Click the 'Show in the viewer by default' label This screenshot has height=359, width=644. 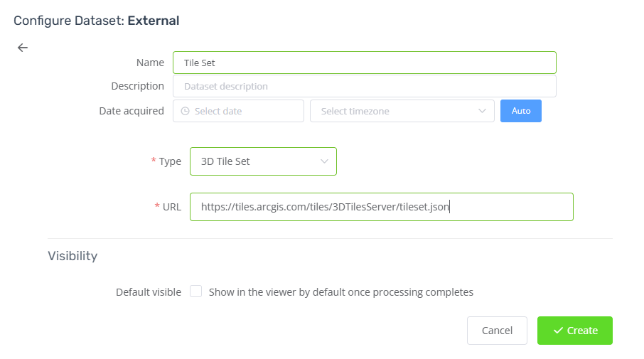coord(341,292)
